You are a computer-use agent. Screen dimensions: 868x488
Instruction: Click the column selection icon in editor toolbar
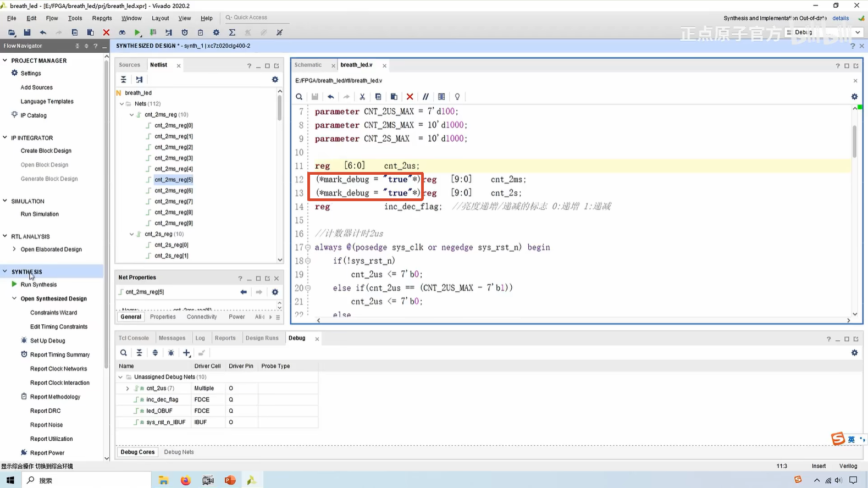click(441, 97)
